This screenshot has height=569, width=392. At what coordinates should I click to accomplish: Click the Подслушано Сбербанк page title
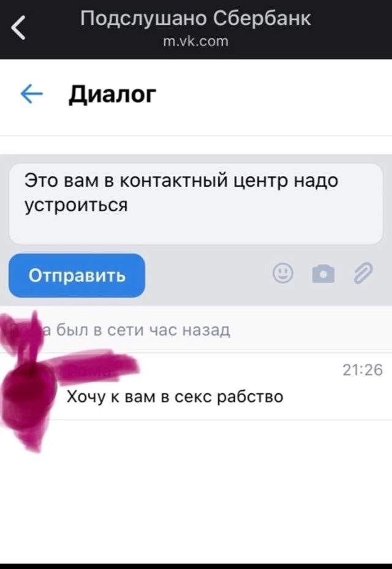pyautogui.click(x=195, y=18)
